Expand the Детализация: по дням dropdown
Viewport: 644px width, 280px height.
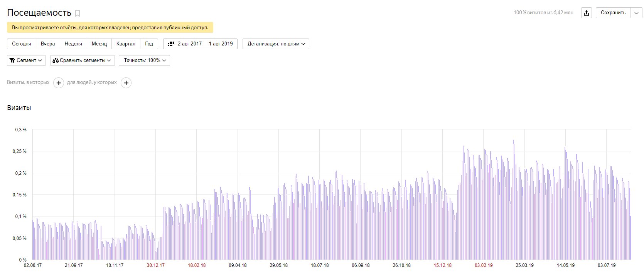pos(276,44)
